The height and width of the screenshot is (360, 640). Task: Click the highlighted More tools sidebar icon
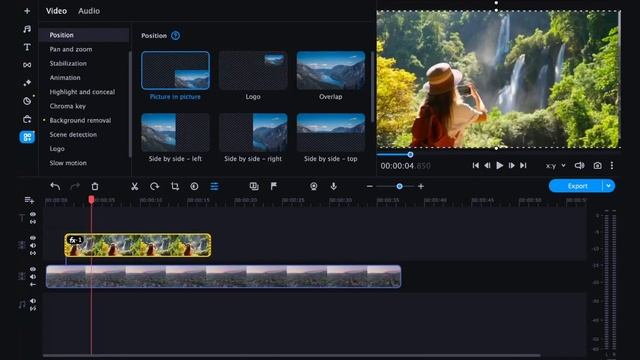(27, 137)
